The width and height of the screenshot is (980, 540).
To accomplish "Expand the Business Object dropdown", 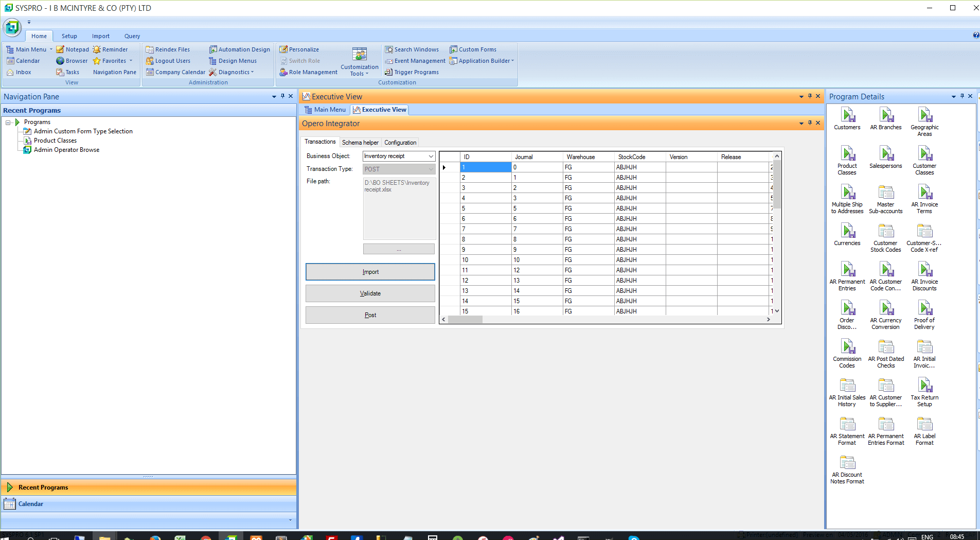I will click(431, 156).
